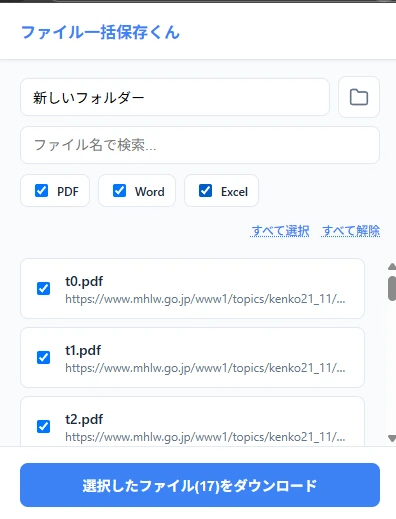Click the Excel filter label
Image resolution: width=396 pixels, height=519 pixels.
234,192
